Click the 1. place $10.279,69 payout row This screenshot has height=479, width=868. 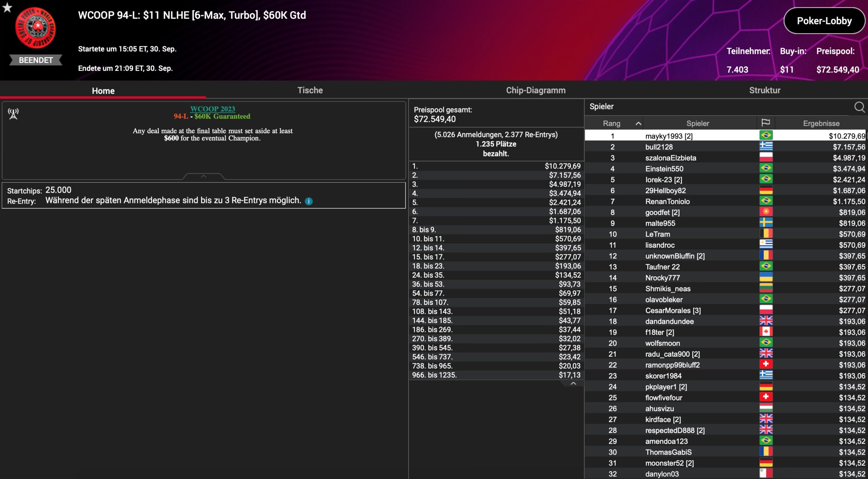[x=496, y=166]
